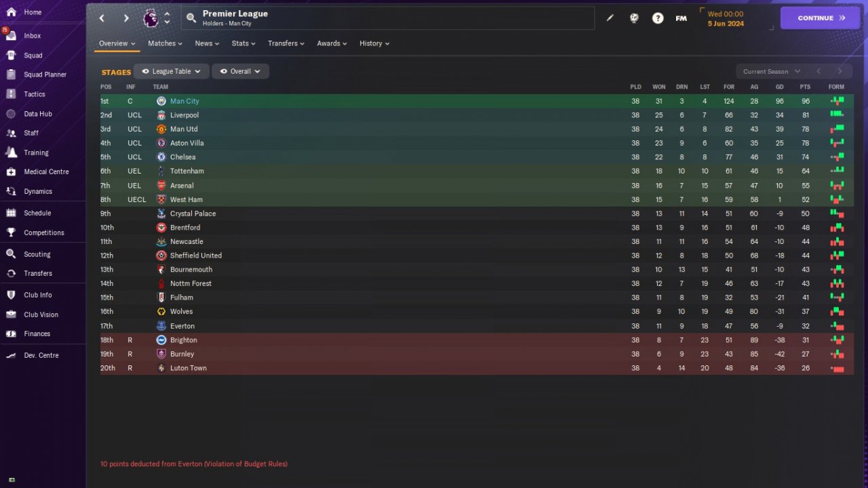
Task: Click the Premier League search field
Action: [x=388, y=18]
